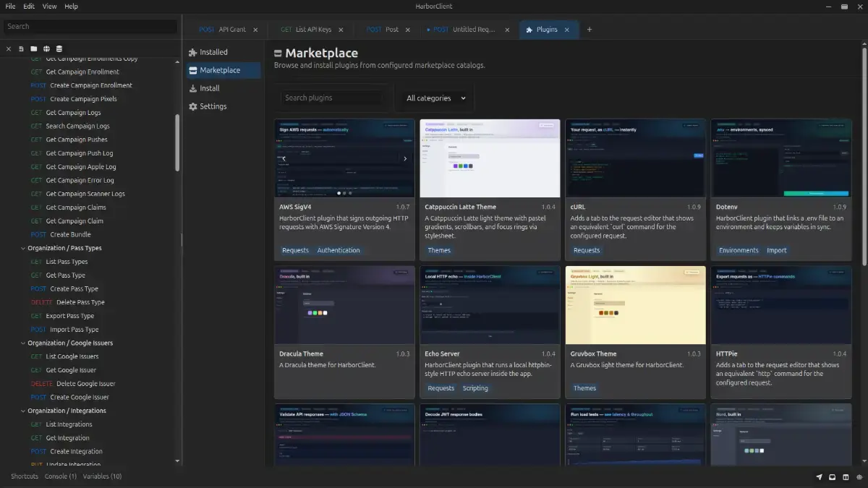Open Variables (10) in status bar
Viewport: 868px width, 488px height.
(x=102, y=476)
